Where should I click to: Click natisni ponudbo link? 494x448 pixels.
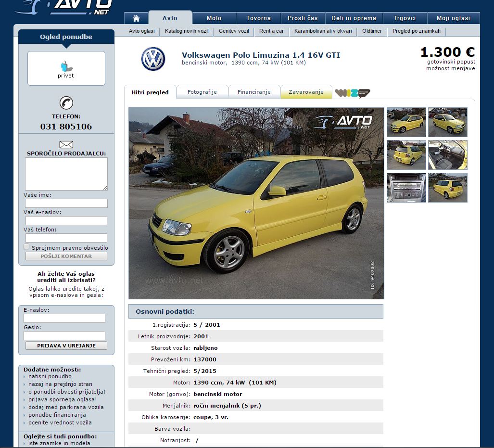[x=50, y=376]
